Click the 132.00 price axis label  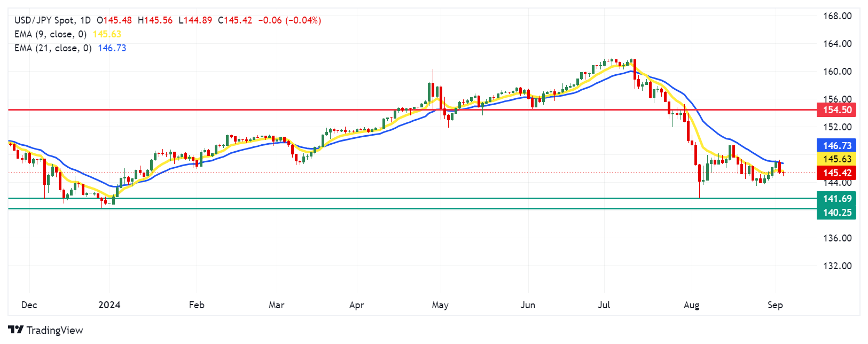pyautogui.click(x=837, y=266)
